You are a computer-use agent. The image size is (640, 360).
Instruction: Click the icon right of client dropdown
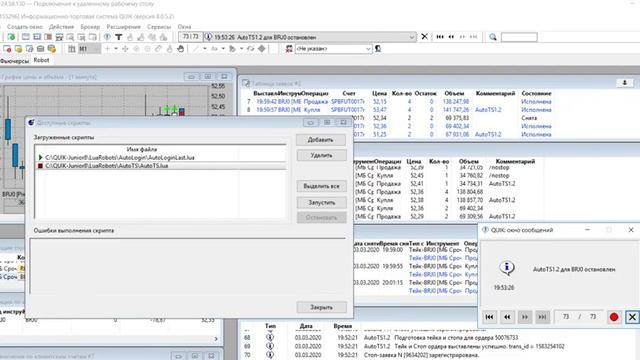click(378, 49)
